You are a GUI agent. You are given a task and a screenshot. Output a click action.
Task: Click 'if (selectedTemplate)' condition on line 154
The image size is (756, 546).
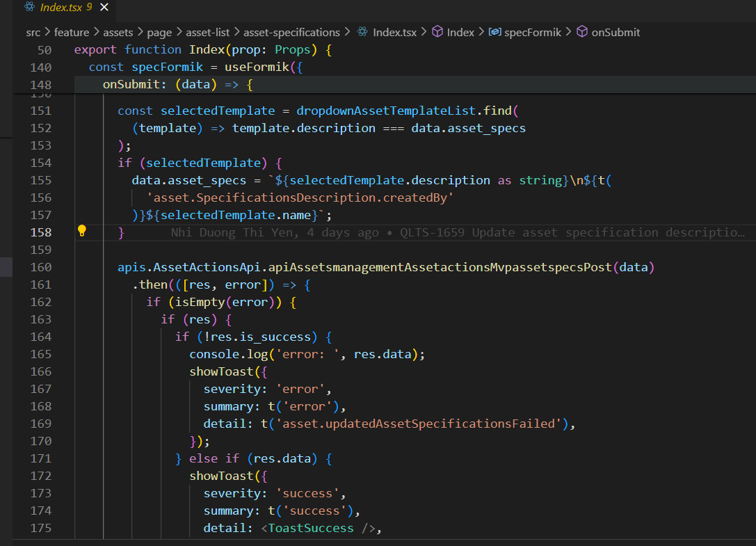click(x=193, y=163)
